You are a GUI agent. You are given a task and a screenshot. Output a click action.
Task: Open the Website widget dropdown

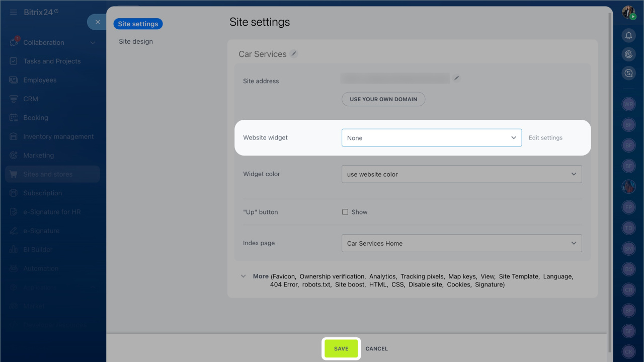tap(431, 138)
